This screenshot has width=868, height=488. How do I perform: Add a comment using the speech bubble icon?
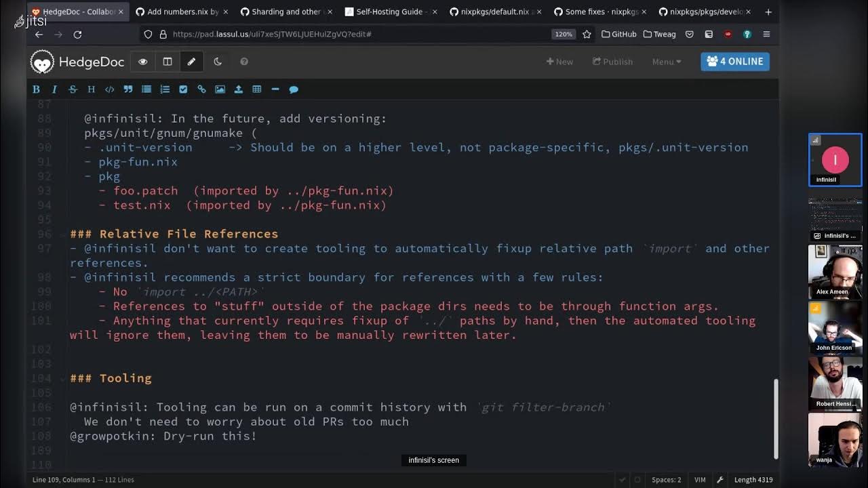294,89
